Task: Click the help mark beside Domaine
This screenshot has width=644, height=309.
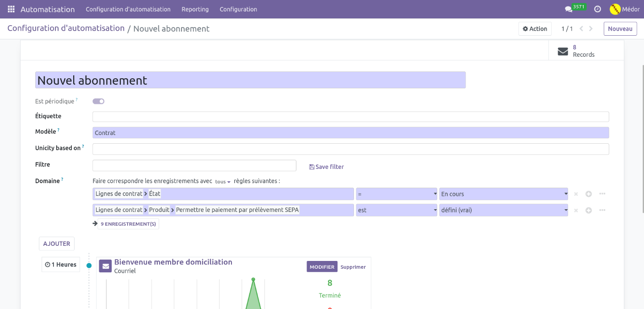Action: point(62,179)
